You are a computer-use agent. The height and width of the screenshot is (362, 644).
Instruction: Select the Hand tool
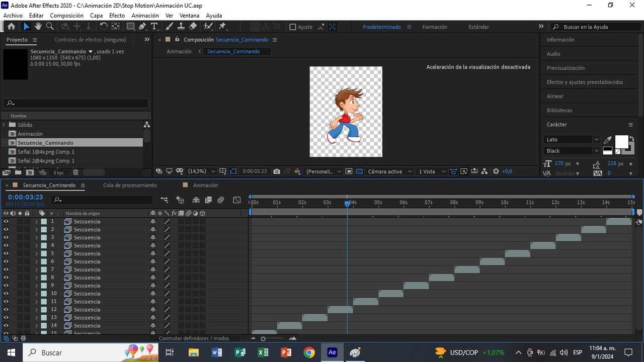(x=38, y=27)
